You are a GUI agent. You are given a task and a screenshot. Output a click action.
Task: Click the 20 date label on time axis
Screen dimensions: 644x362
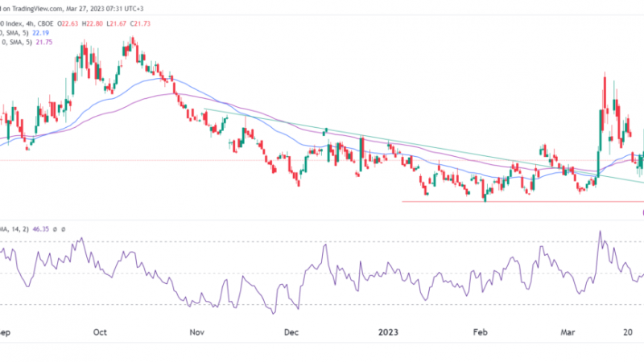pyautogui.click(x=628, y=332)
